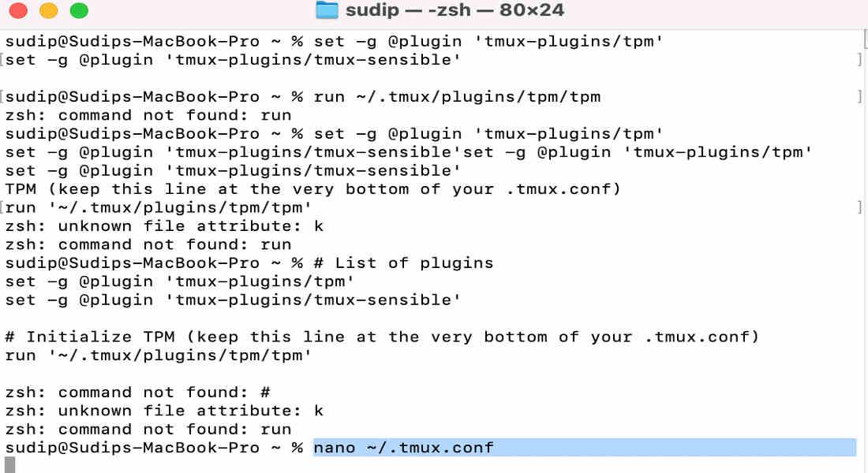
Task: Click the last "run '~/.tmux/plugins/tpm/tpm'" line
Action: tap(159, 356)
